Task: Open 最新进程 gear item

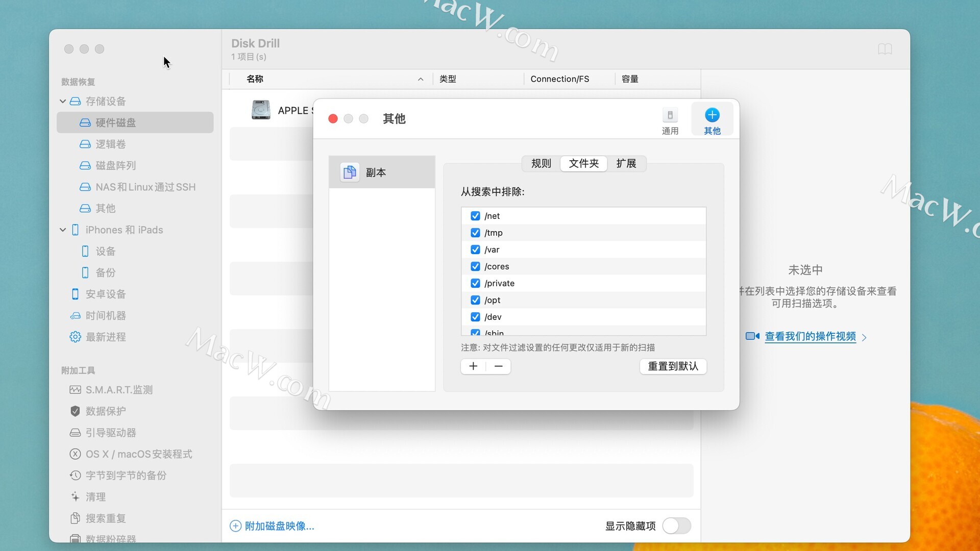Action: (x=135, y=337)
